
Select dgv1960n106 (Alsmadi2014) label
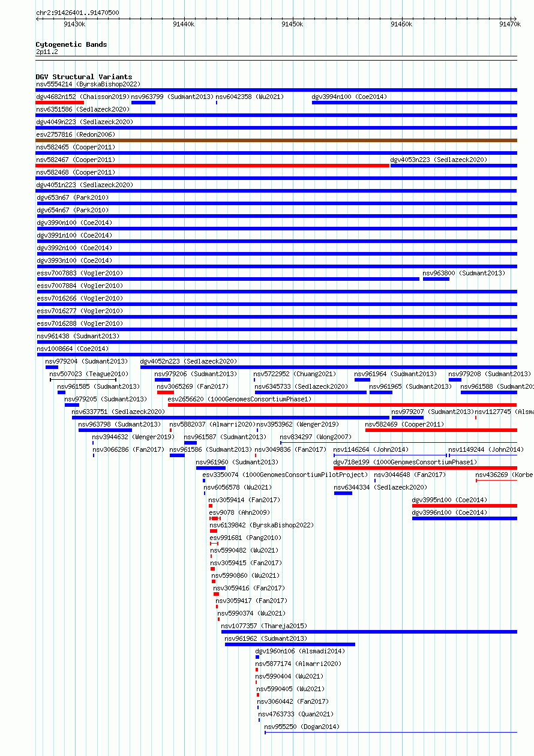click(300, 651)
